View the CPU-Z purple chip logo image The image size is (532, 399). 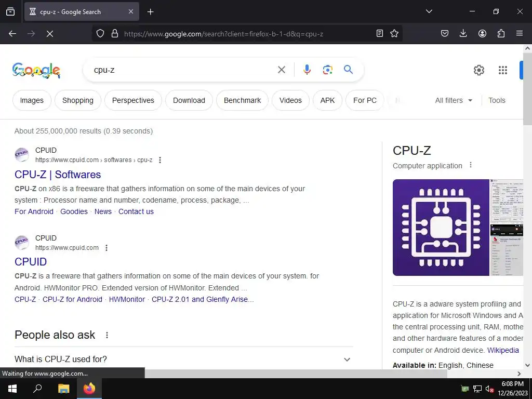tap(441, 228)
